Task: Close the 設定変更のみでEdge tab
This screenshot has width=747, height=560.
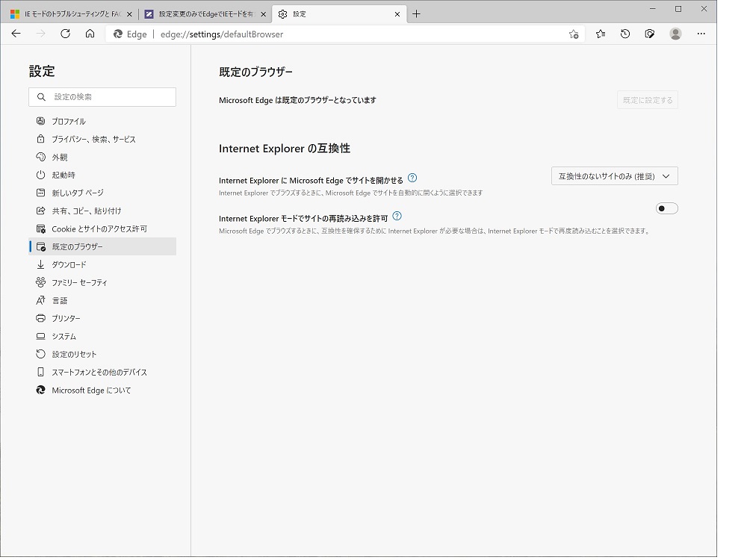Action: point(264,14)
